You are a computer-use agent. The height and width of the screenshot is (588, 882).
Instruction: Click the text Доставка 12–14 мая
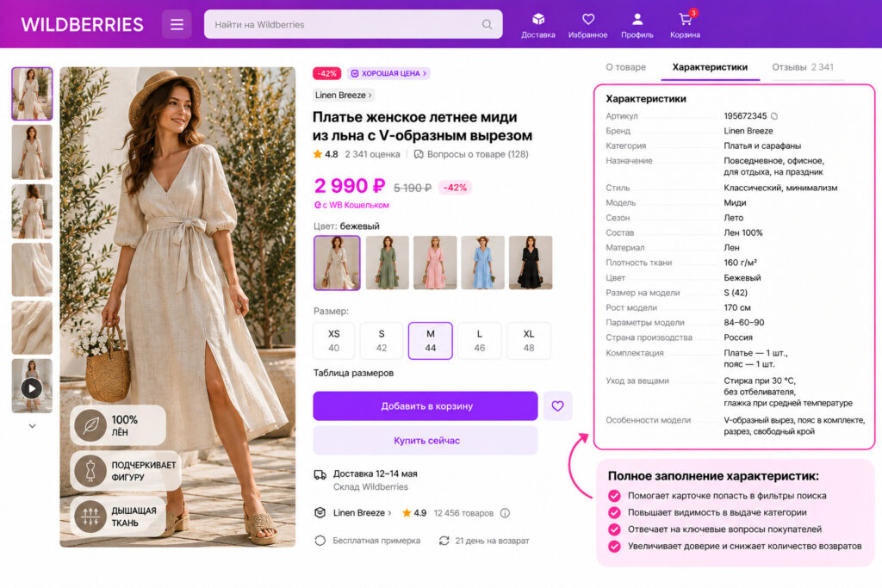(376, 473)
